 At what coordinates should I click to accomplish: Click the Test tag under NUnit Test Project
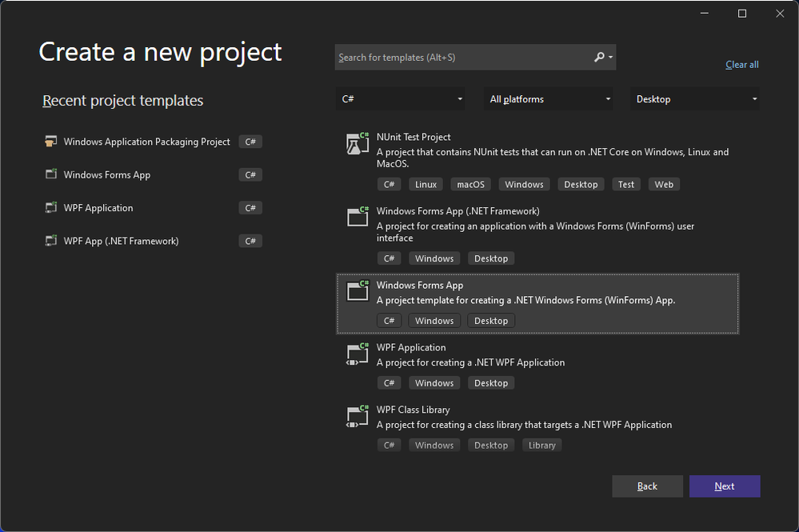click(625, 185)
